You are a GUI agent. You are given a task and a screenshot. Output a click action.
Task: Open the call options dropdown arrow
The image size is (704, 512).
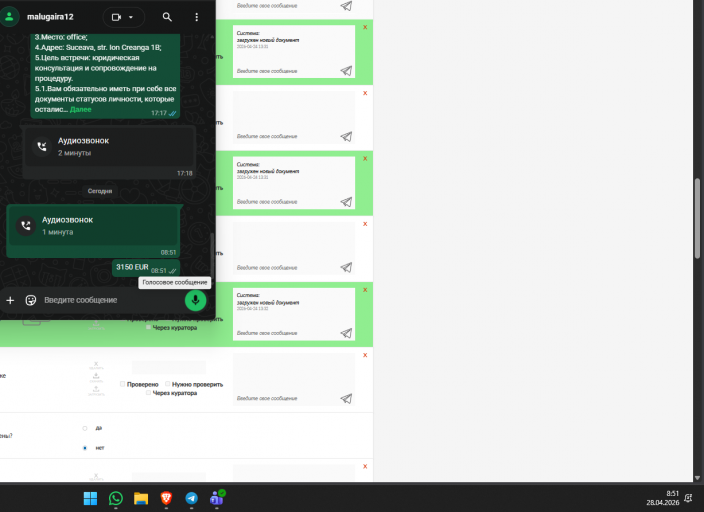click(x=131, y=17)
